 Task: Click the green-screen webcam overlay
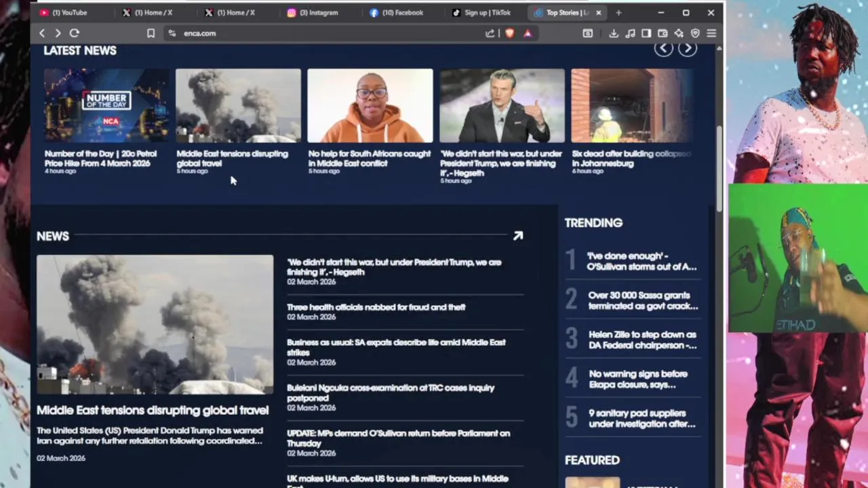(797, 259)
